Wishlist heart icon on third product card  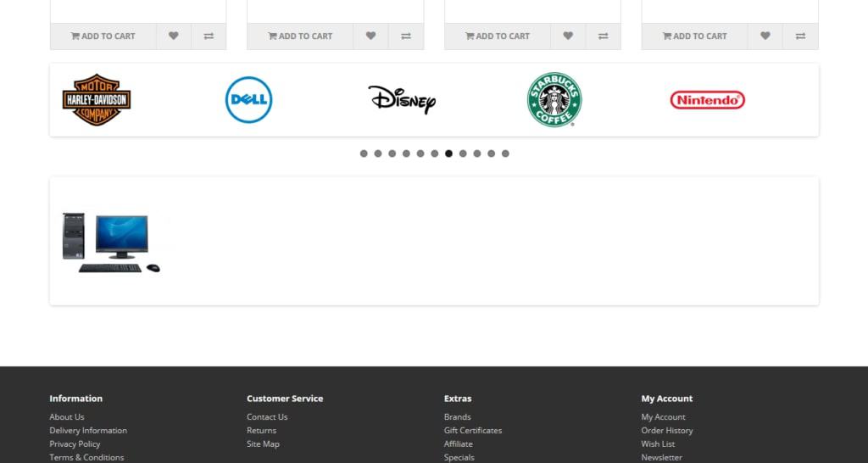click(x=568, y=36)
